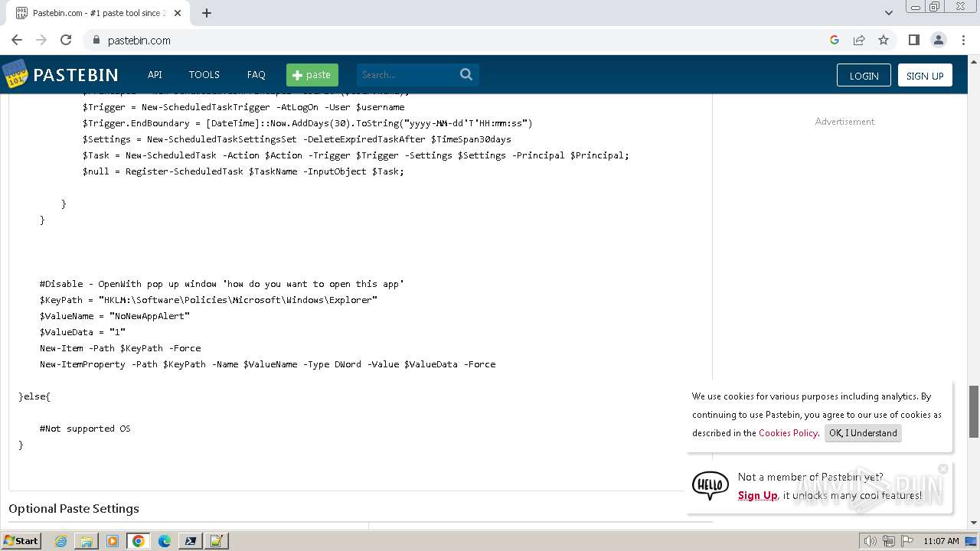Accept cookies with OK, I Understand
Screen dimensions: 980x551
point(863,432)
